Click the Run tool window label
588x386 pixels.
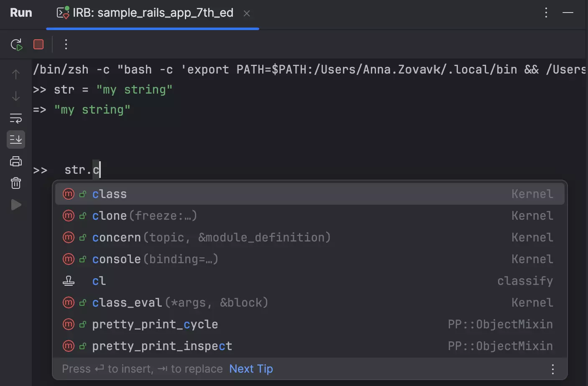click(20, 13)
